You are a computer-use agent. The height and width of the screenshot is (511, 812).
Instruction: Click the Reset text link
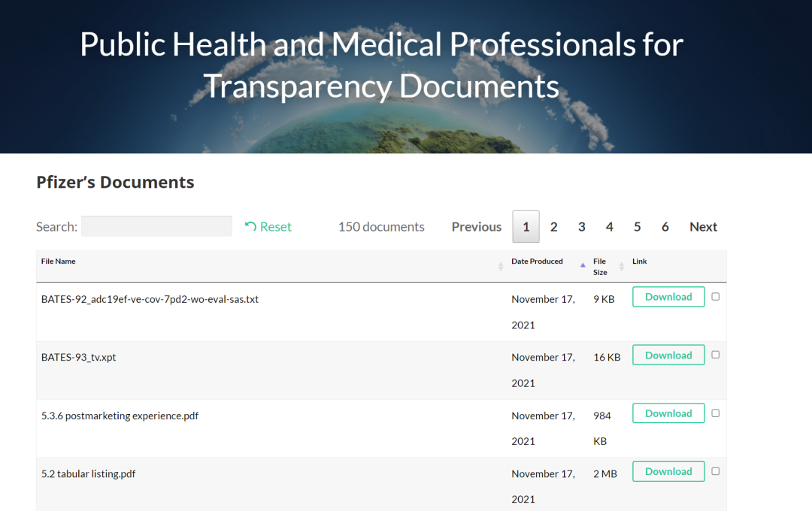coord(275,227)
